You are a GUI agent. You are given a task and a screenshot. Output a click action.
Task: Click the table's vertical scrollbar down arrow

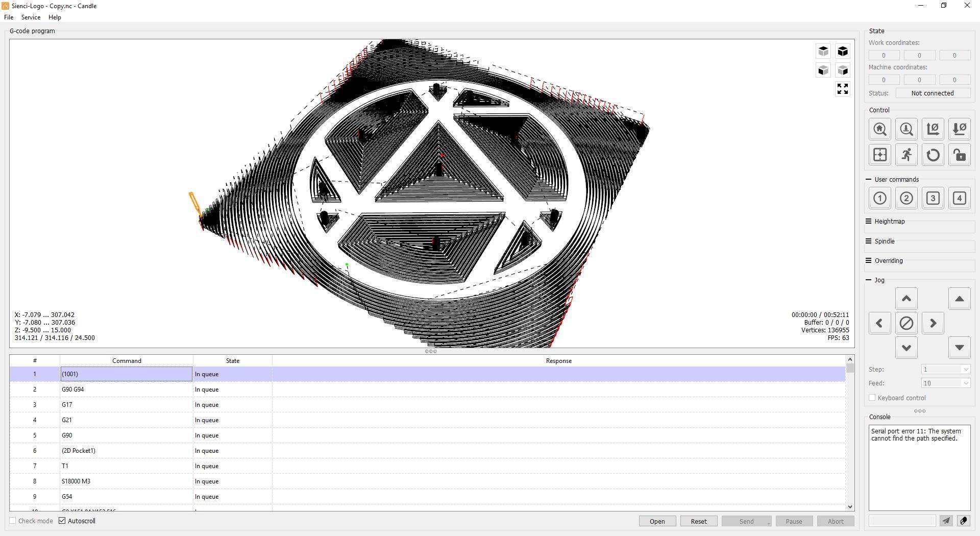(x=850, y=506)
